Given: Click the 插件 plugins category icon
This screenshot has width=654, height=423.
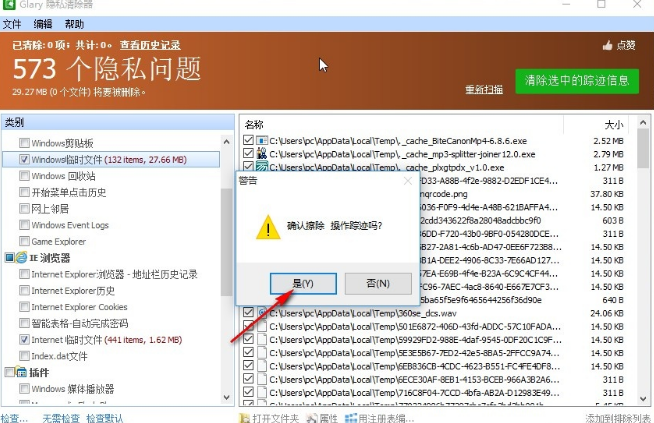Looking at the screenshot, I should [x=21, y=372].
